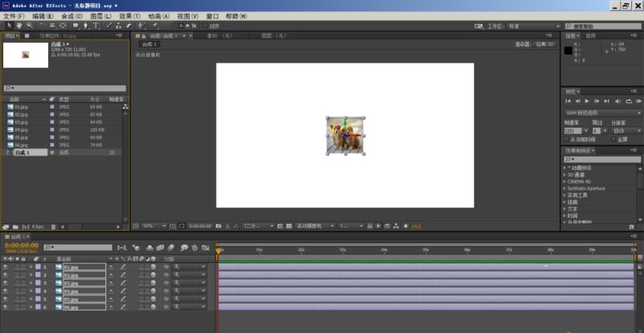Select the Pen tool in toolbar
Viewport: 644px width, 333px height.
[85, 26]
